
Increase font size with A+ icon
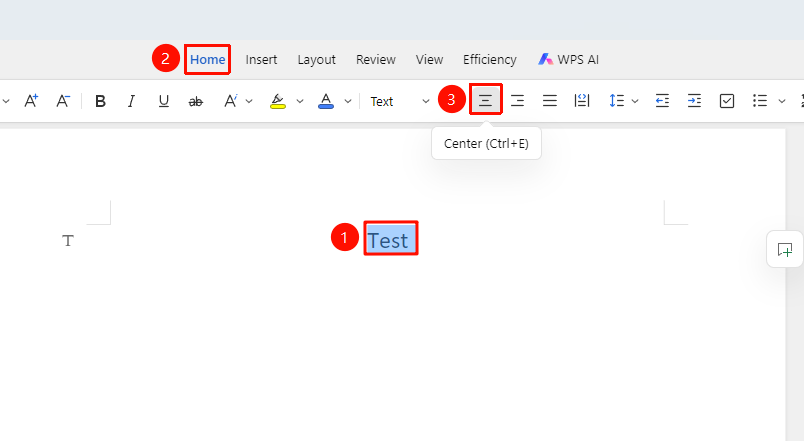click(31, 101)
